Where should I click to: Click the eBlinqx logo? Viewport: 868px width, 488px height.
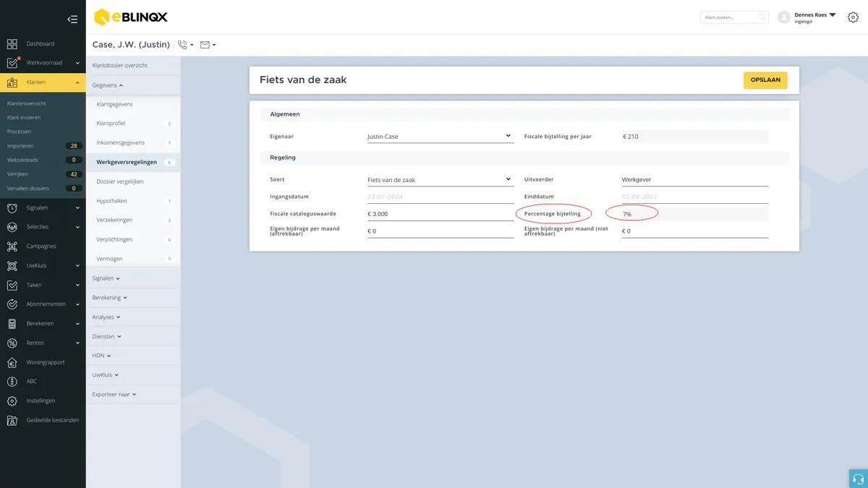tap(131, 17)
